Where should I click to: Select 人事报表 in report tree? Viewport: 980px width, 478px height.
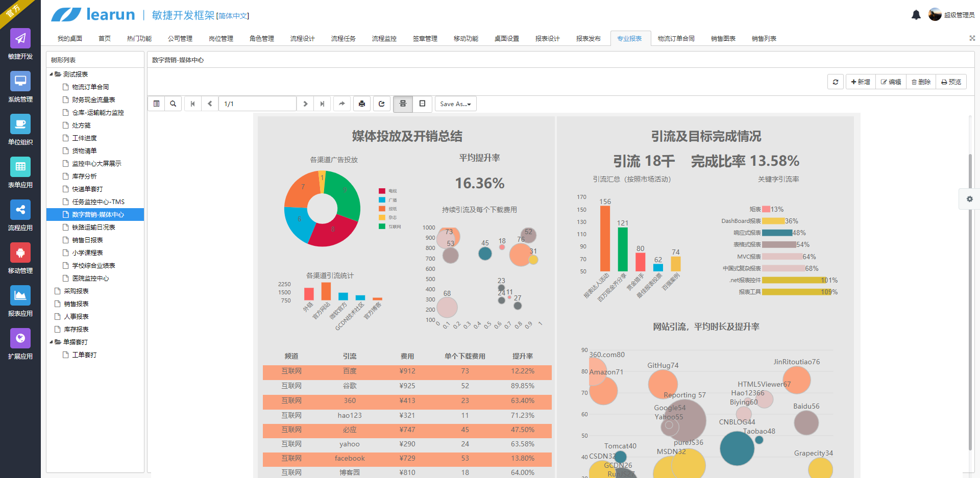tap(76, 317)
